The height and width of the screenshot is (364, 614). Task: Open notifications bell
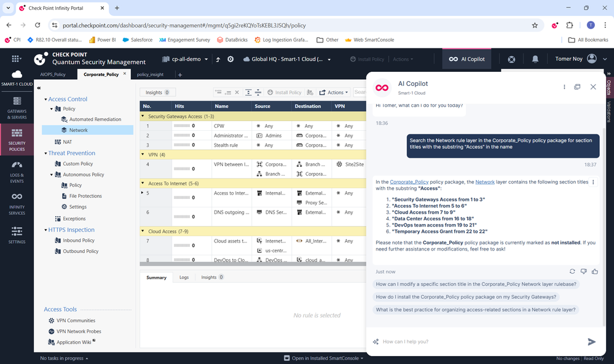535,59
